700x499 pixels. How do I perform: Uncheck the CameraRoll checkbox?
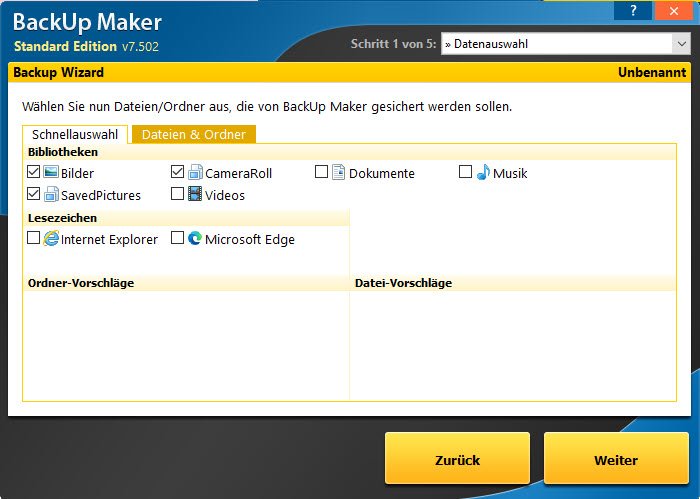click(x=177, y=172)
